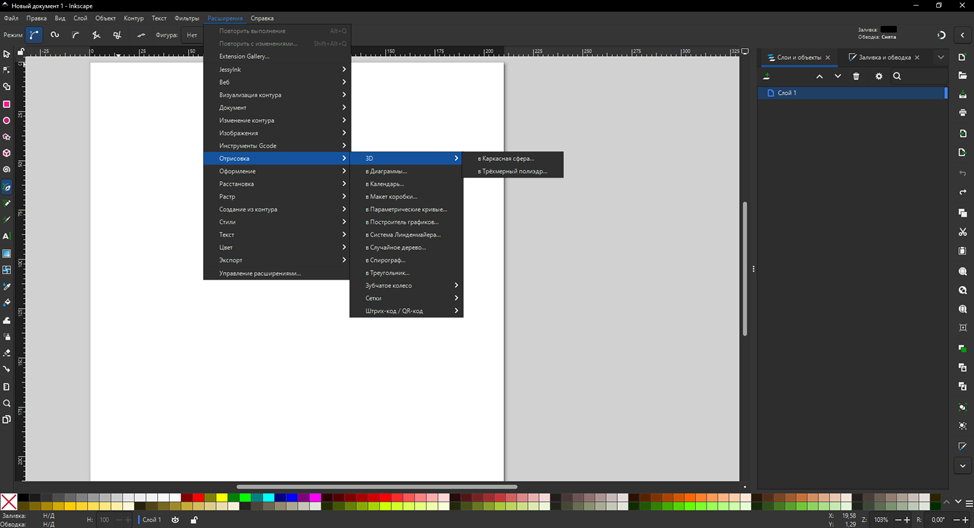Enable Bezier path mode
974x528 pixels.
coord(34,35)
